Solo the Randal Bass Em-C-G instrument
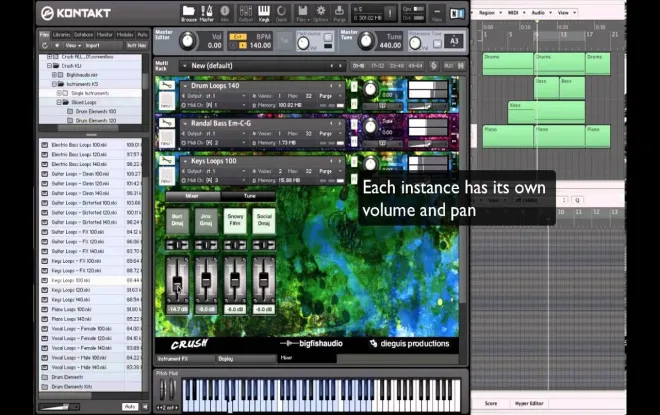This screenshot has height=415, width=660. 354,124
